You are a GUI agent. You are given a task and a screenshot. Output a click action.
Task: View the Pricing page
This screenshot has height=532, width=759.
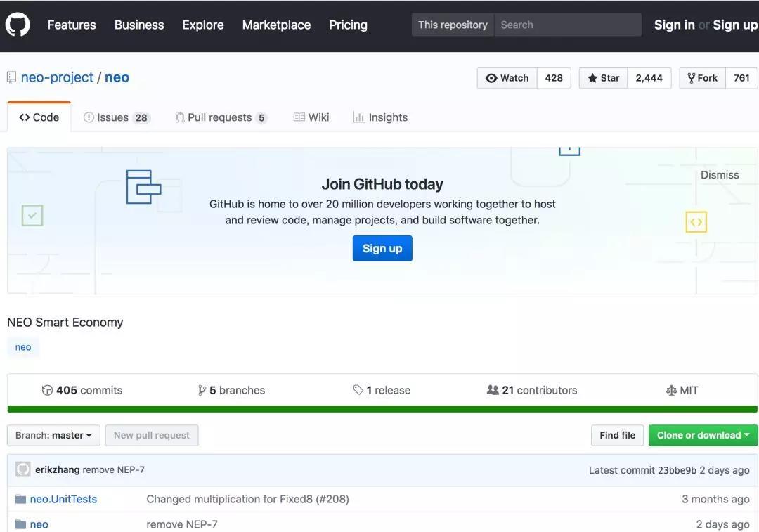click(x=348, y=25)
